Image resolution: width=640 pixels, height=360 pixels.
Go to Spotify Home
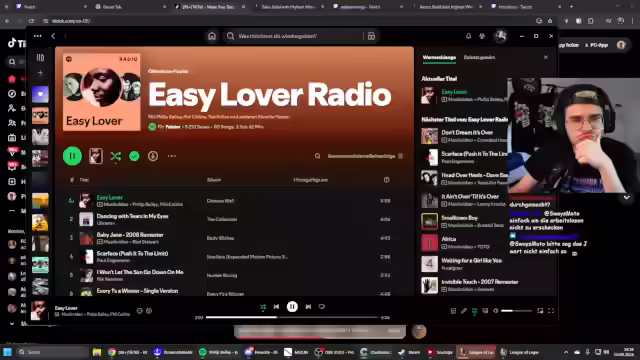click(212, 36)
